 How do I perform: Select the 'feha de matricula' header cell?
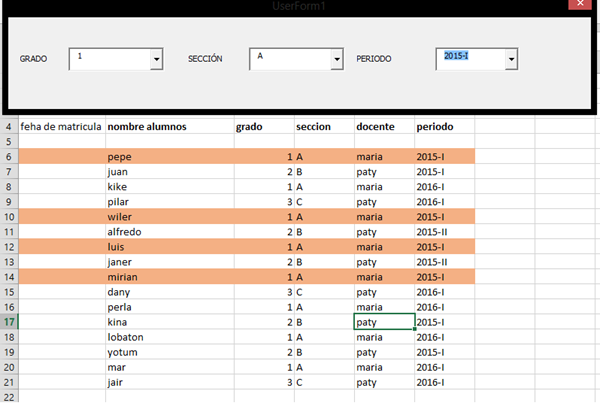pos(61,127)
